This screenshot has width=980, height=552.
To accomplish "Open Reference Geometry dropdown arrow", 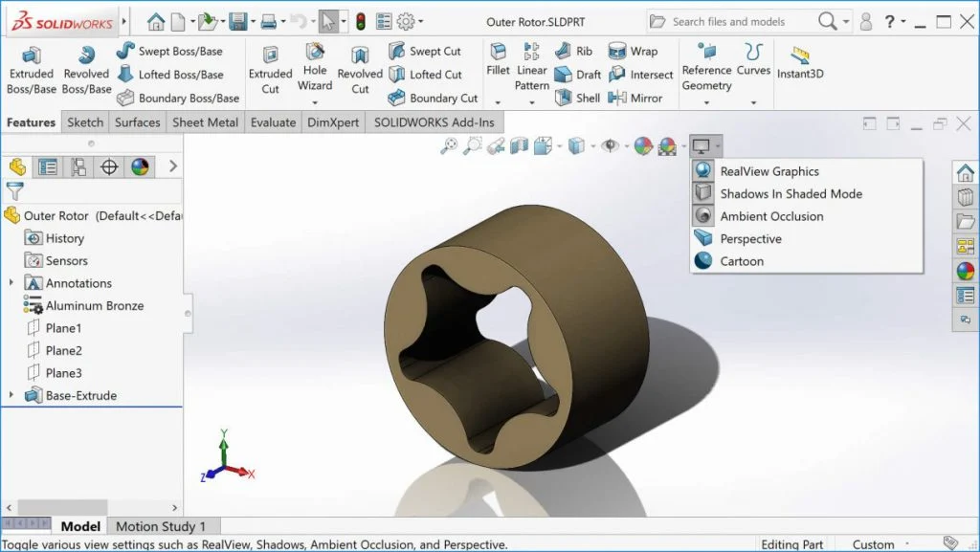I will (707, 102).
